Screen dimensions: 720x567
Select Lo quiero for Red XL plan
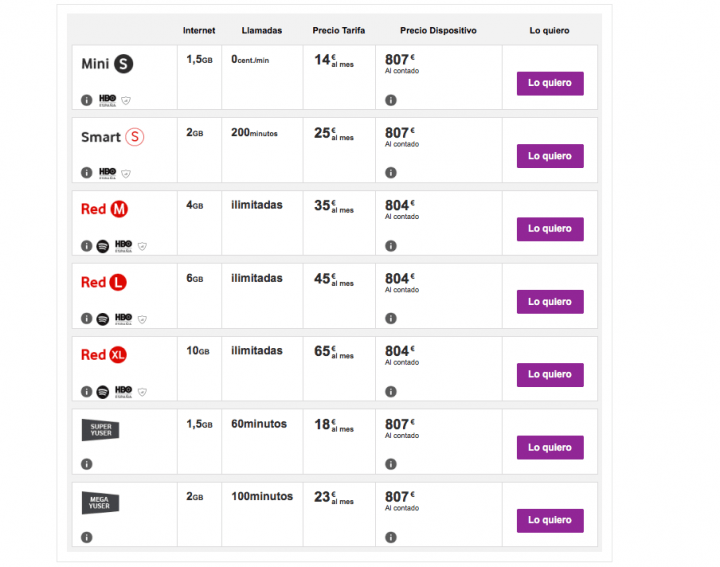[550, 375]
